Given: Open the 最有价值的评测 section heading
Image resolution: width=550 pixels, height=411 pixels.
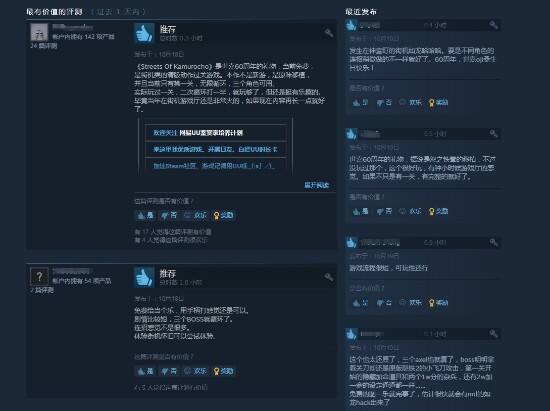Looking at the screenshot, I should [54, 12].
